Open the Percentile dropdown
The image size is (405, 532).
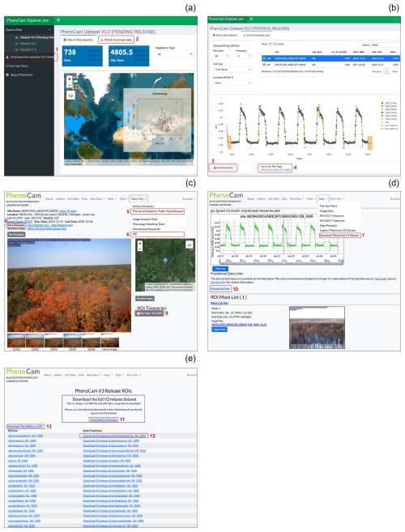tap(221, 56)
